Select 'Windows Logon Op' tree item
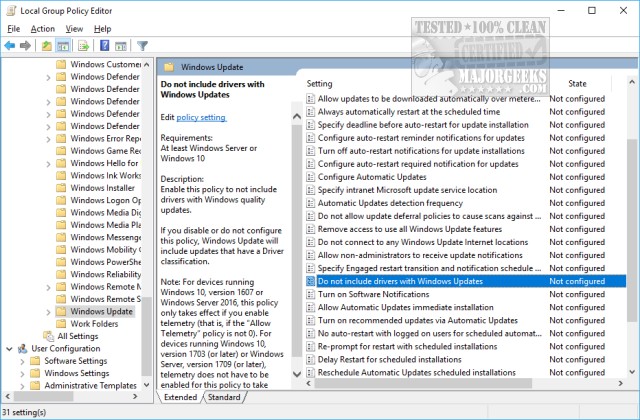Screen dimensions: 640x420 click(105, 200)
